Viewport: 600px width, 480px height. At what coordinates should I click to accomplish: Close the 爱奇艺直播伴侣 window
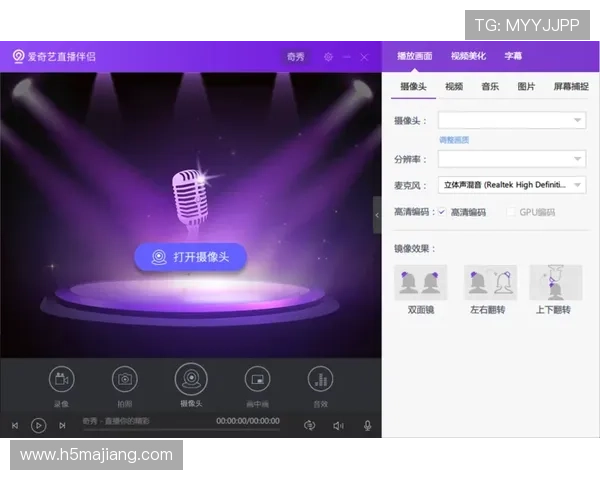364,57
